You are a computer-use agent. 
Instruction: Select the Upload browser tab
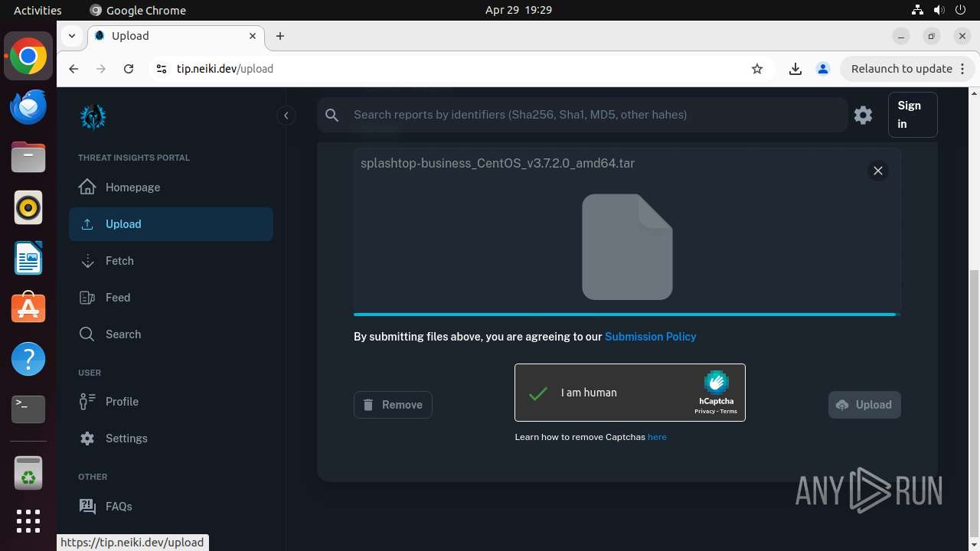tap(176, 36)
